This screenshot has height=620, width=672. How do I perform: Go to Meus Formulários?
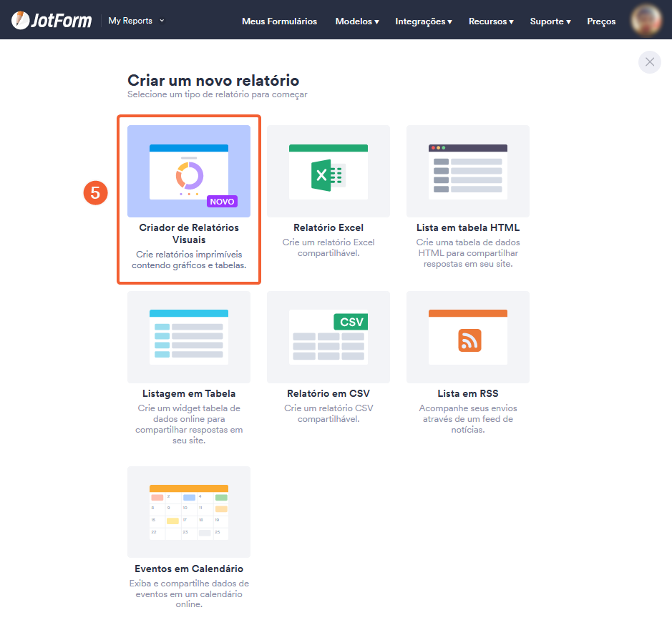click(279, 21)
